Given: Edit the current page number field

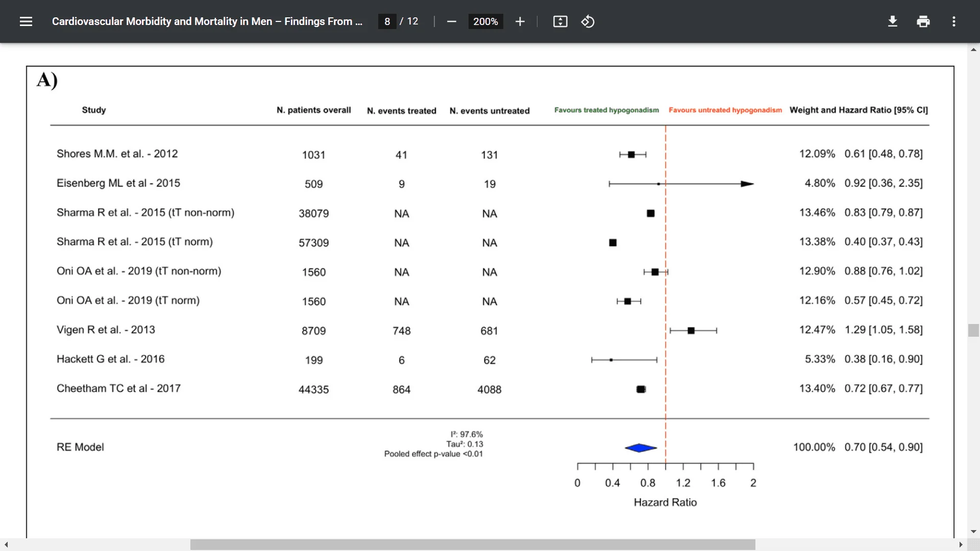Looking at the screenshot, I should (387, 21).
